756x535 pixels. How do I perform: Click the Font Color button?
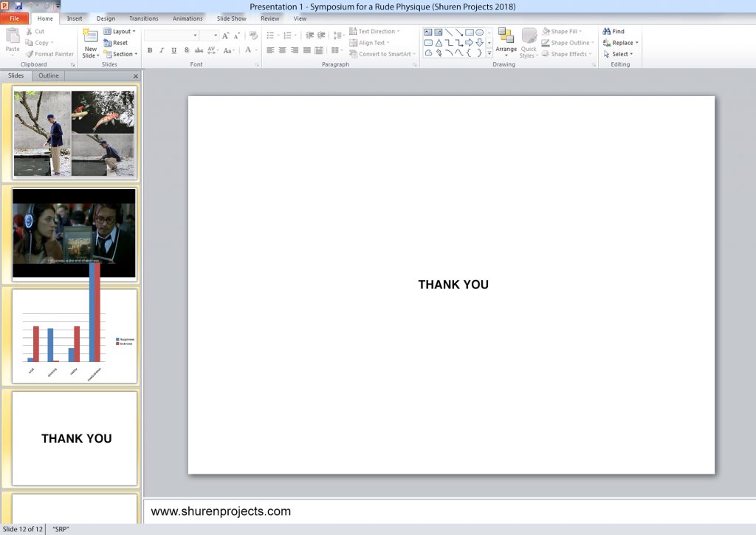[247, 51]
